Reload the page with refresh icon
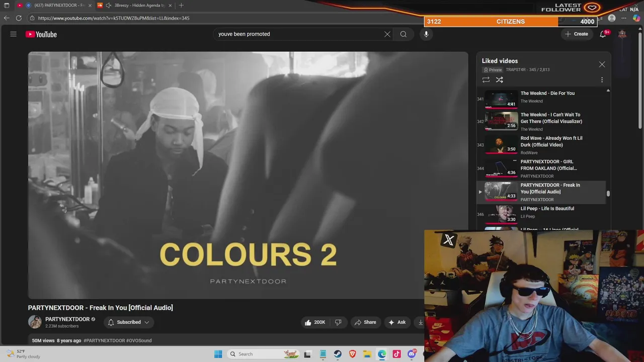Image resolution: width=644 pixels, height=362 pixels. [x=19, y=18]
